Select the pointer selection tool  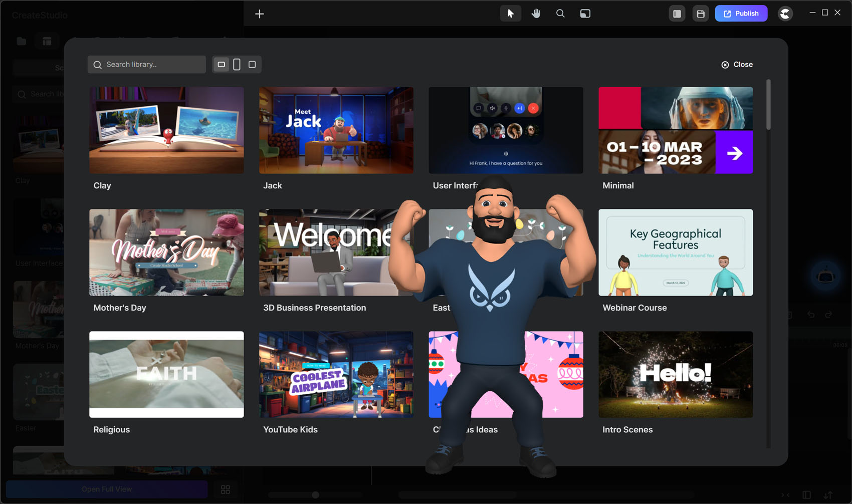pos(510,14)
